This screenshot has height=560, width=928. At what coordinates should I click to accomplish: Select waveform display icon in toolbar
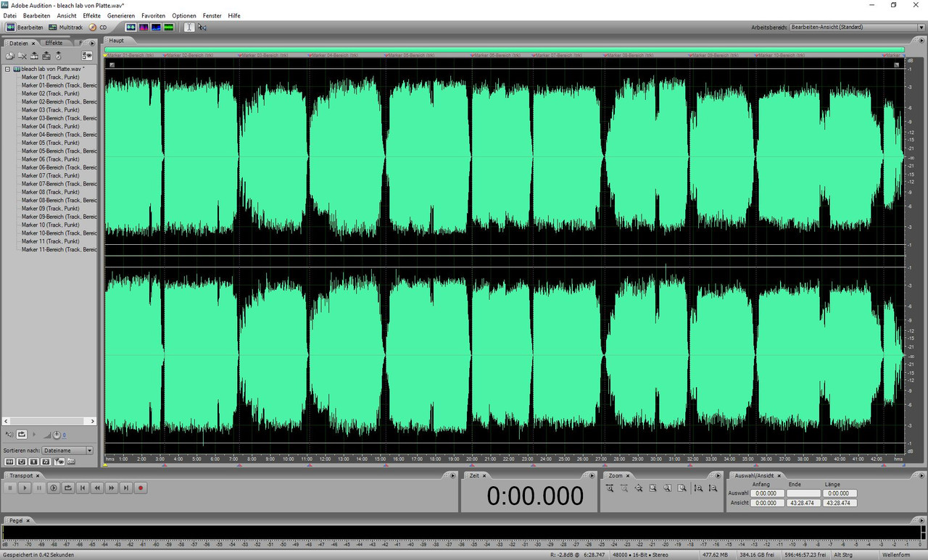[x=130, y=27]
